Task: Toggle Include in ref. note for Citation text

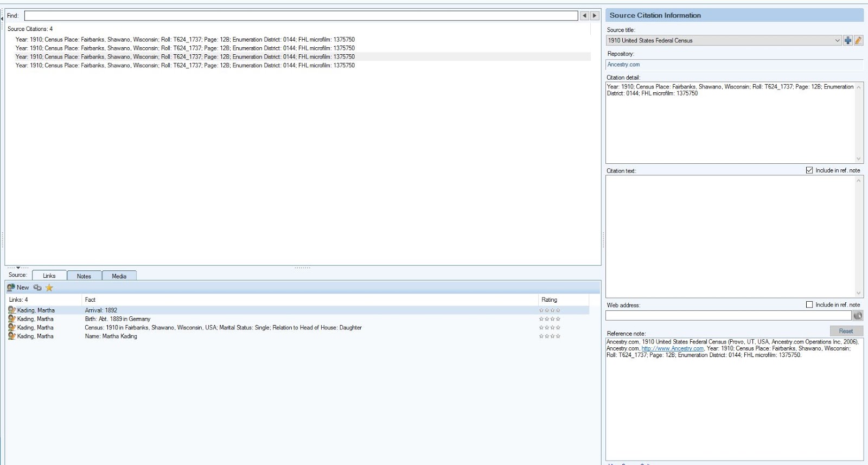Action: coord(809,170)
